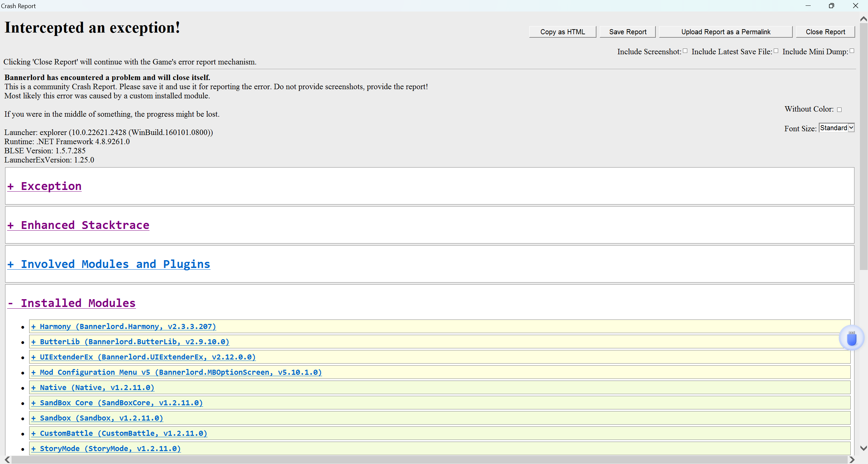The width and height of the screenshot is (868, 464).
Task: Close the Crash Report window
Action: pos(855,6)
